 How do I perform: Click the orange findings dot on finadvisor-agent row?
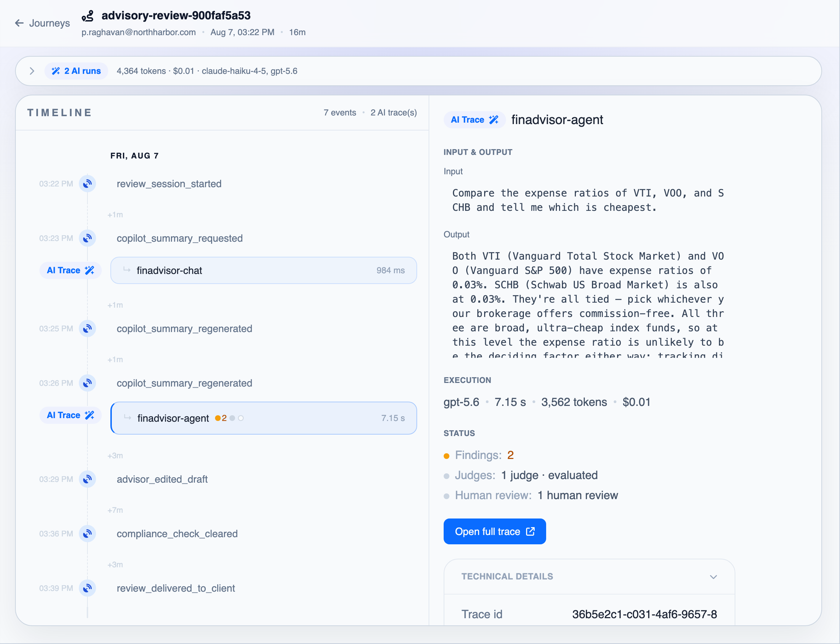[x=218, y=418]
